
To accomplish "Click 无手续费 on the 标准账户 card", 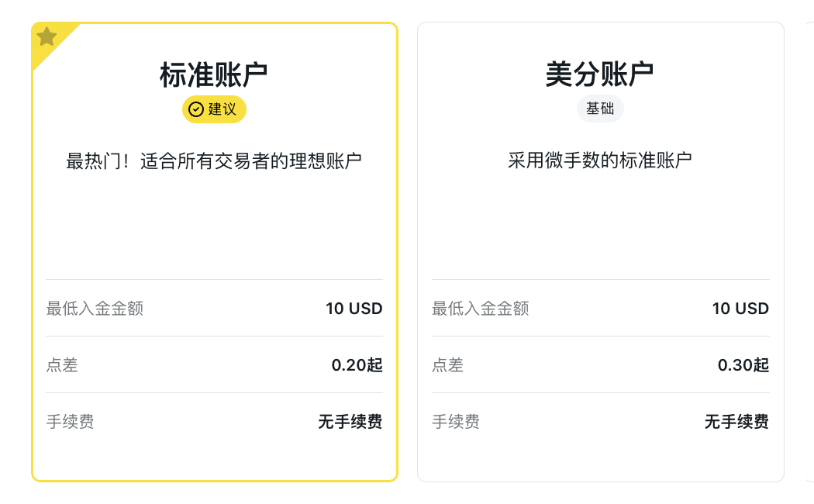I will [x=350, y=422].
